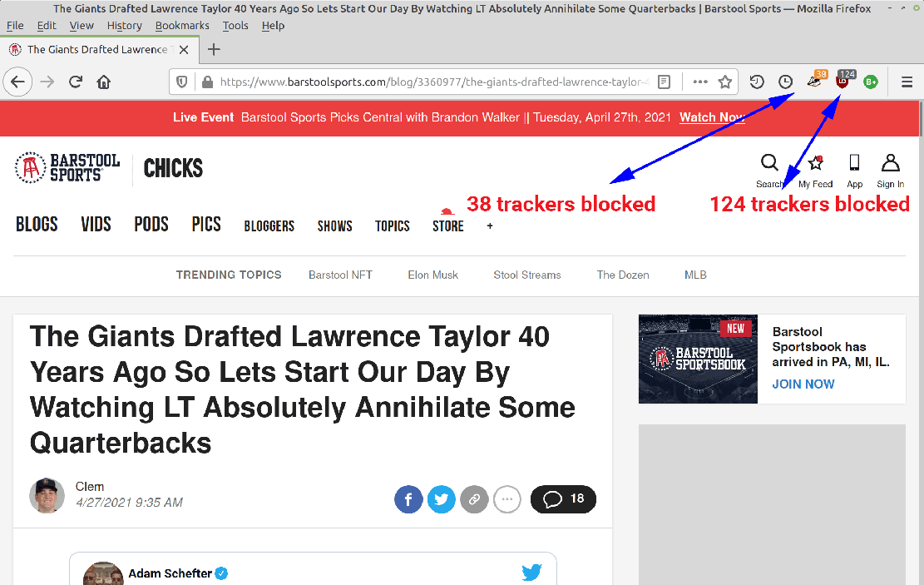Open the 18 comments bubble
Image resolution: width=924 pixels, height=585 pixels.
563,499
